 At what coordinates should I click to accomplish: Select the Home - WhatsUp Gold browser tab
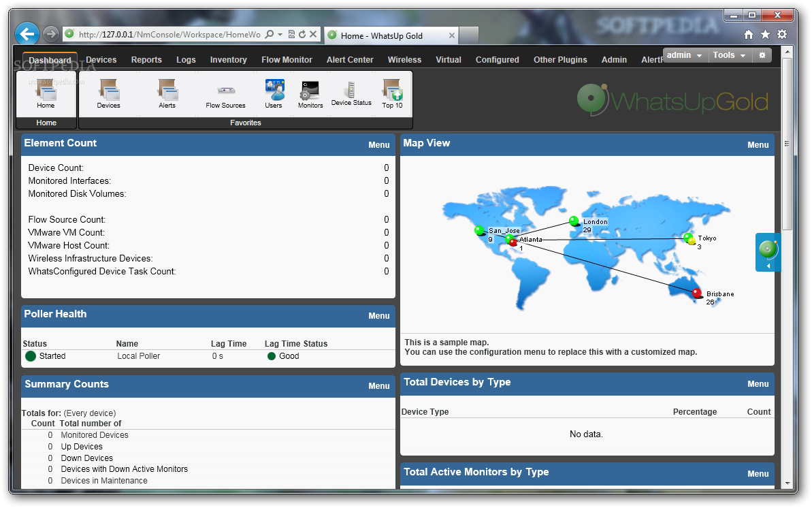click(x=391, y=35)
